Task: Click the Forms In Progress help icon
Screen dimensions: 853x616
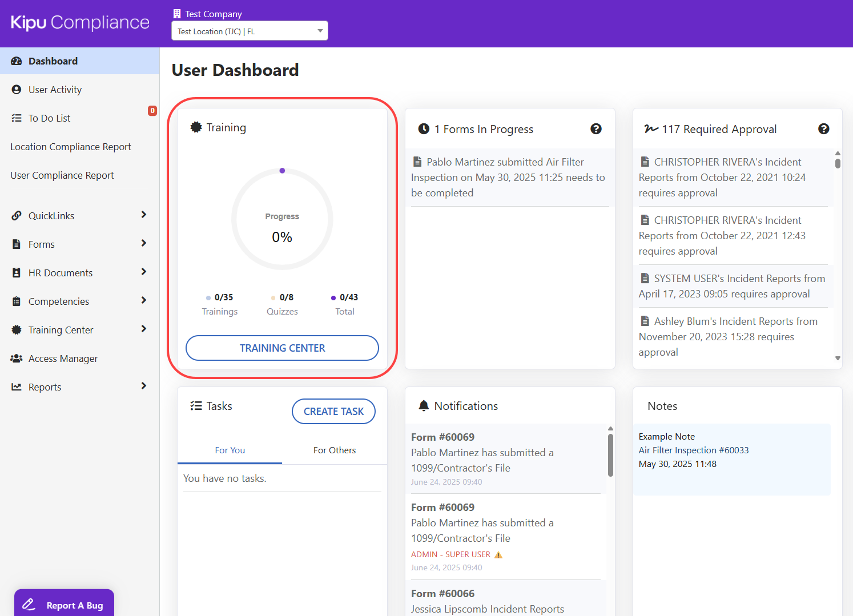Action: [x=596, y=129]
